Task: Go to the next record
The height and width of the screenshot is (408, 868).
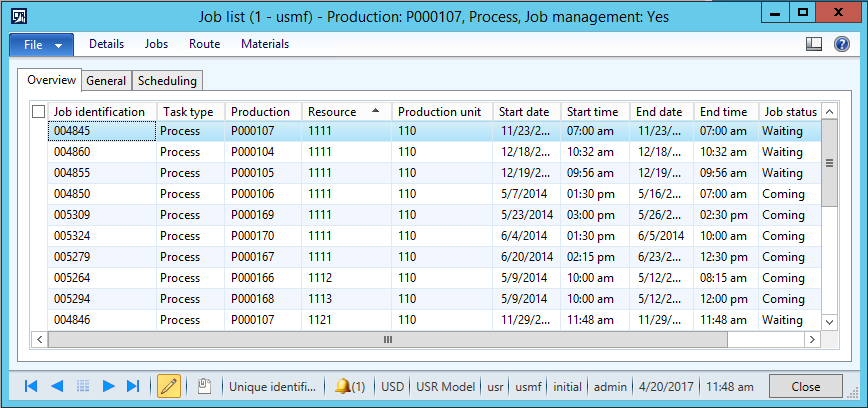Action: (109, 386)
